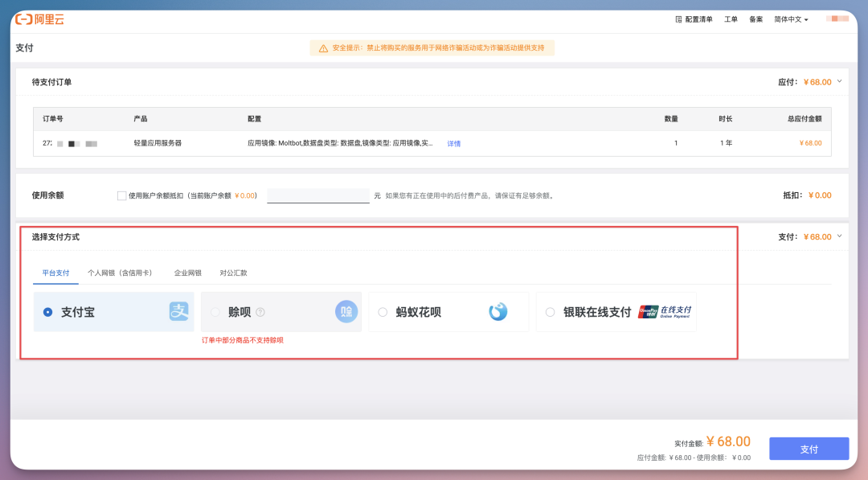Click the 备案 menu item
Screen dimensions: 868x480
(x=755, y=18)
